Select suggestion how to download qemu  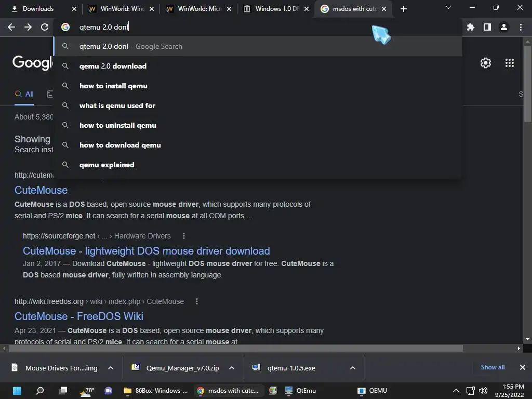click(258, 145)
